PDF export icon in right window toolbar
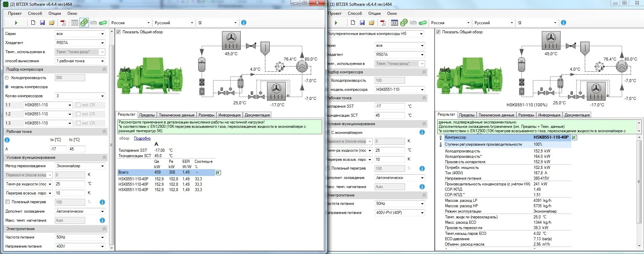 383,23
